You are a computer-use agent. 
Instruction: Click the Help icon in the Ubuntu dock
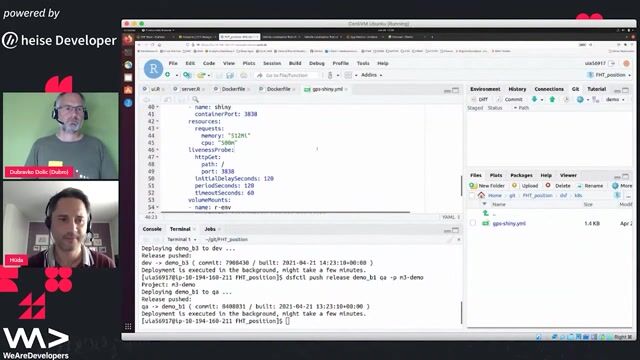[x=128, y=103]
